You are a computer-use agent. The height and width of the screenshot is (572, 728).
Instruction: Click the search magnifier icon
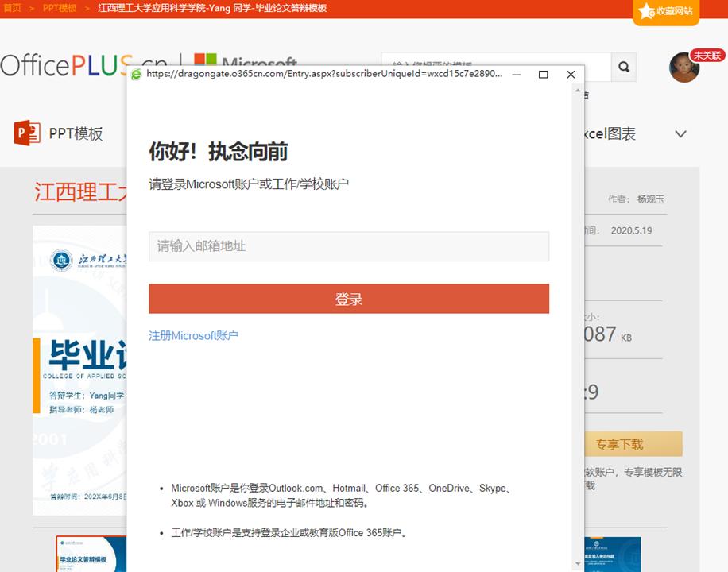point(623,68)
